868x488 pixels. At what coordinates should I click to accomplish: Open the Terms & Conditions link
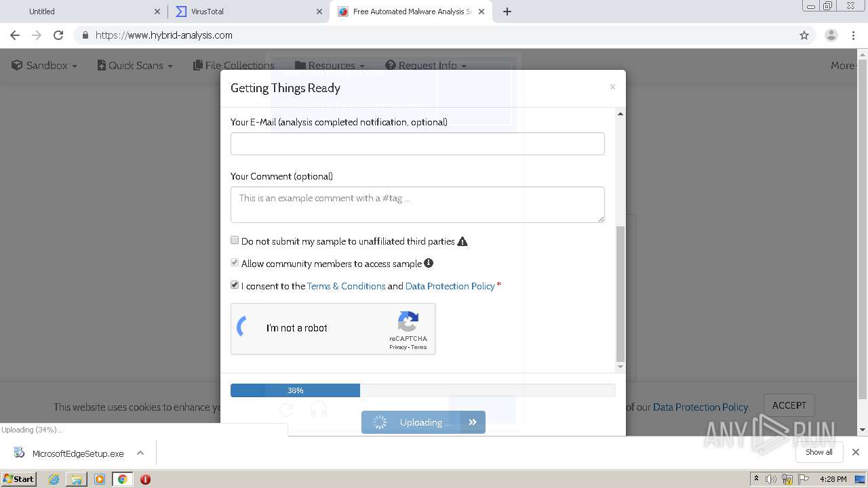click(x=347, y=286)
